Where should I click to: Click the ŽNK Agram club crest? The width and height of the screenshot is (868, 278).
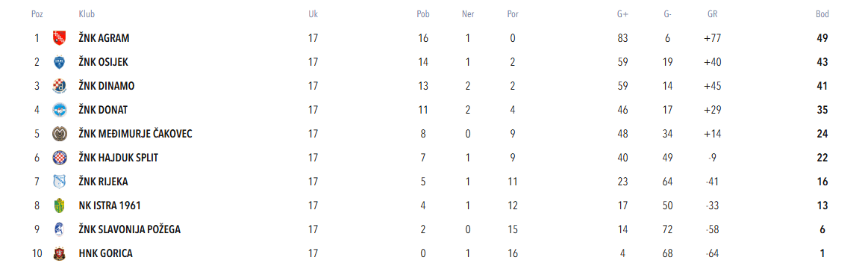click(59, 38)
